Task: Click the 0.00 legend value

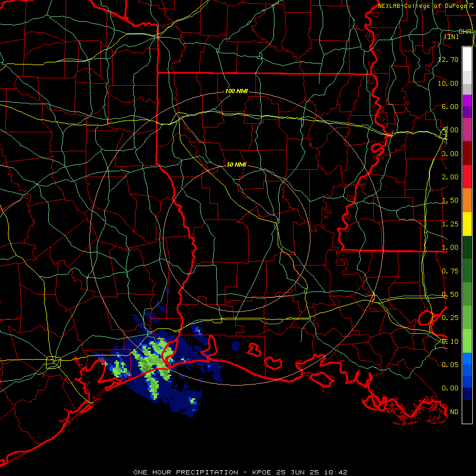Action: pos(450,388)
